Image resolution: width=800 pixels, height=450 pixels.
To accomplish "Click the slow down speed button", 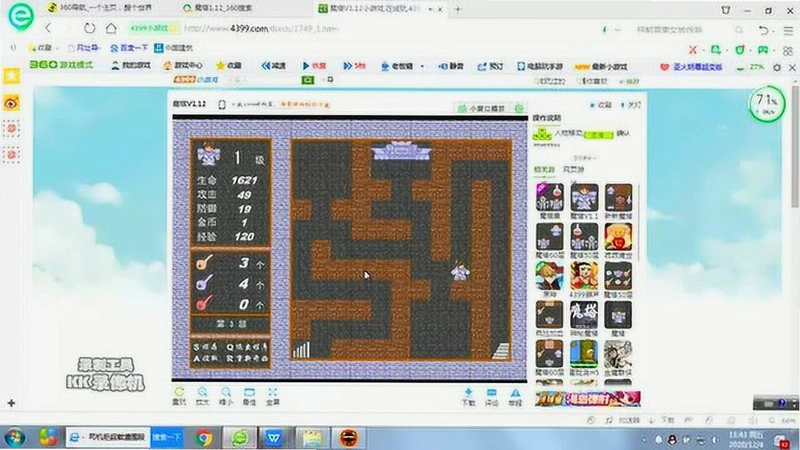I will tap(274, 66).
